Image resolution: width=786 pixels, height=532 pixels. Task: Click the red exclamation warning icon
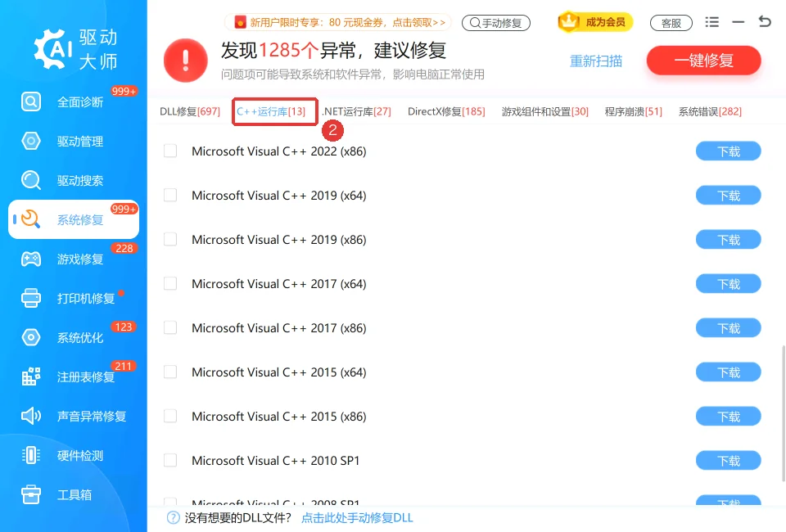pyautogui.click(x=186, y=60)
